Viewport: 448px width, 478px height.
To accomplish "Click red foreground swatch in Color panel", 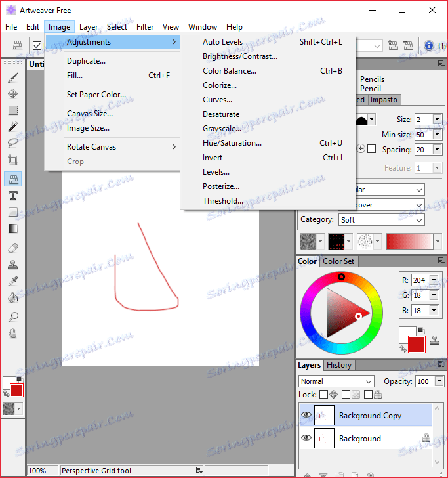I will click(x=417, y=345).
